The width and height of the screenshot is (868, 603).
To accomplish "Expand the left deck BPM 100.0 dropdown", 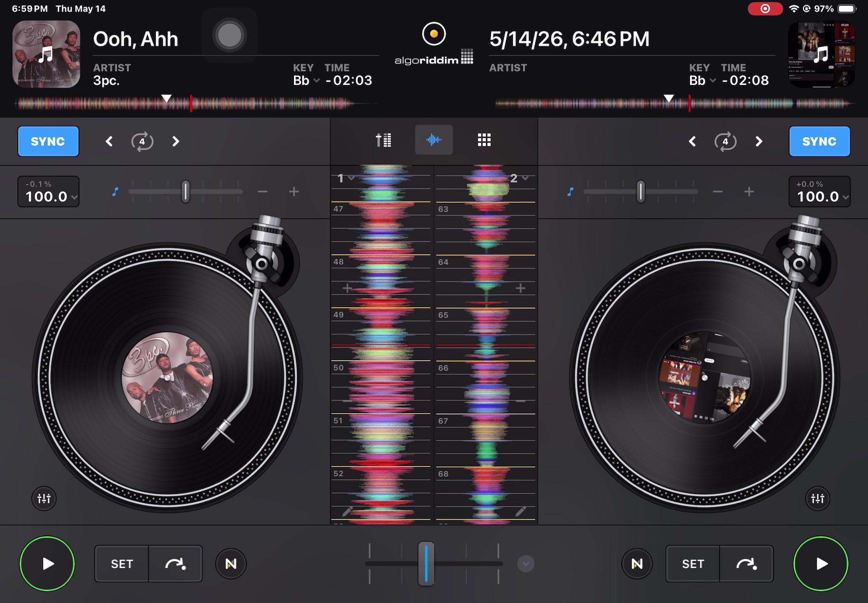I will pyautogui.click(x=48, y=192).
